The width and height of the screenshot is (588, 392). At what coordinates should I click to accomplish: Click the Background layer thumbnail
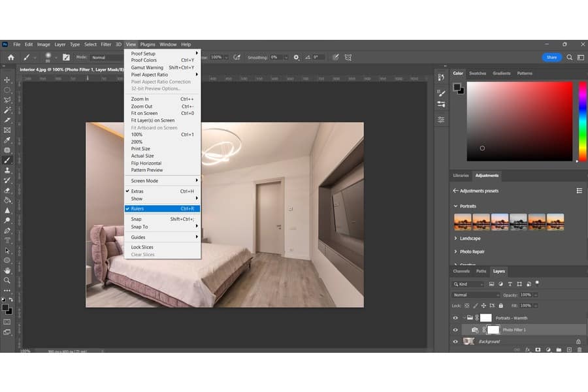[x=468, y=342]
